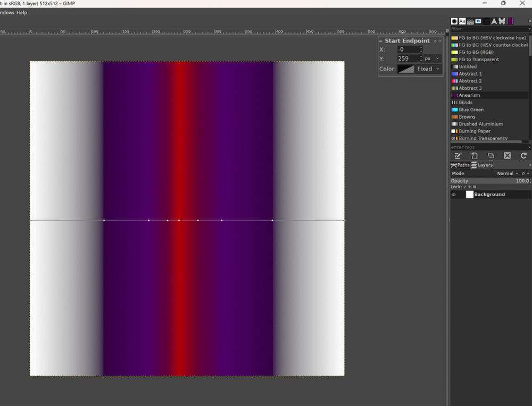The height and width of the screenshot is (406, 532).
Task: Collapse the Start Endpoint overlay
Action: click(x=381, y=41)
